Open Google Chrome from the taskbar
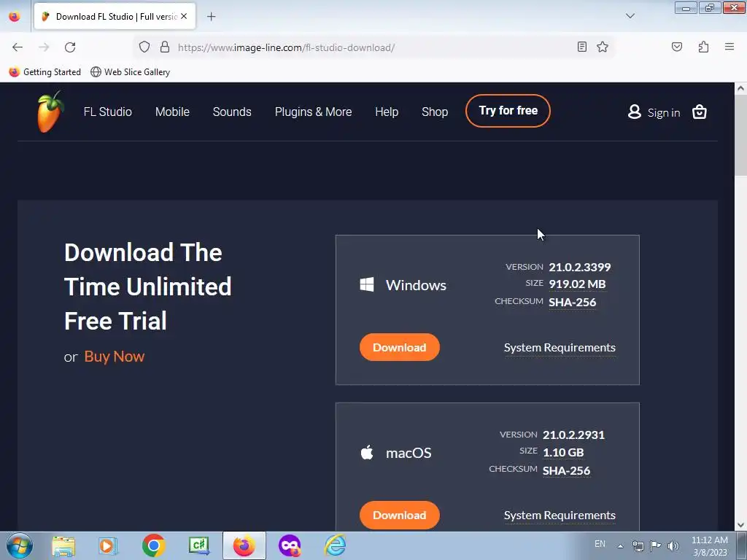 coord(153,545)
